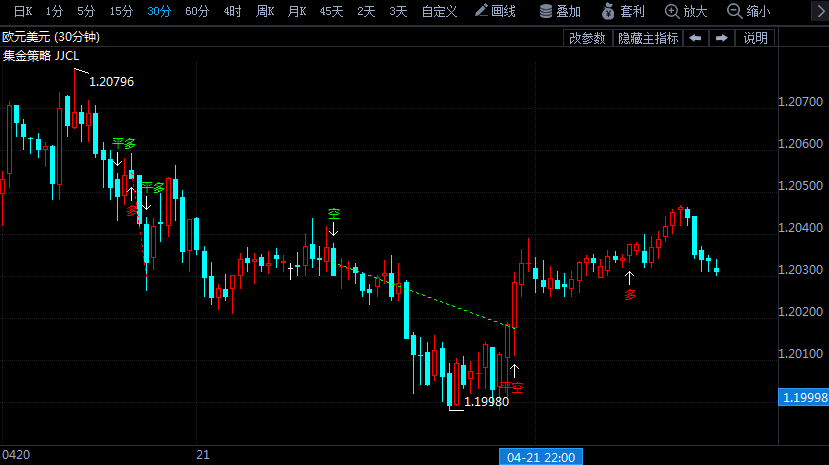Image resolution: width=829 pixels, height=465 pixels.
Task: Switch to the 4时 period
Action: point(232,11)
